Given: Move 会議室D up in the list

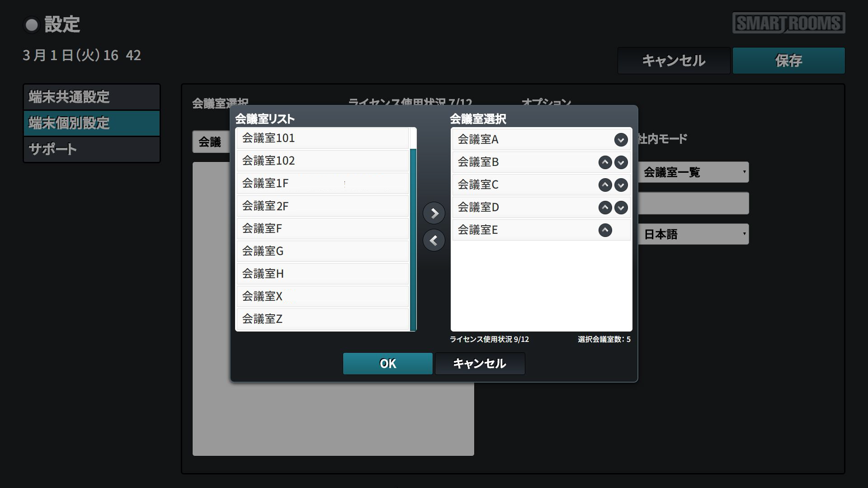Looking at the screenshot, I should 605,208.
